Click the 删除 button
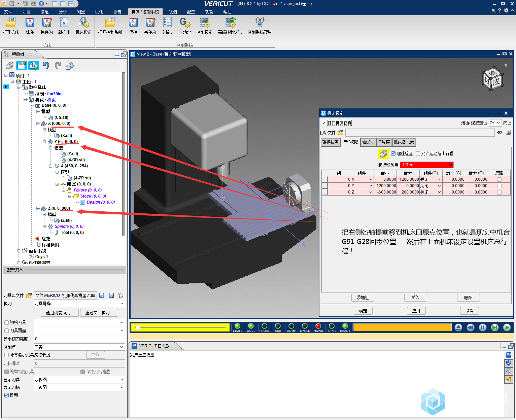The height and width of the screenshot is (420, 516). 468,297
